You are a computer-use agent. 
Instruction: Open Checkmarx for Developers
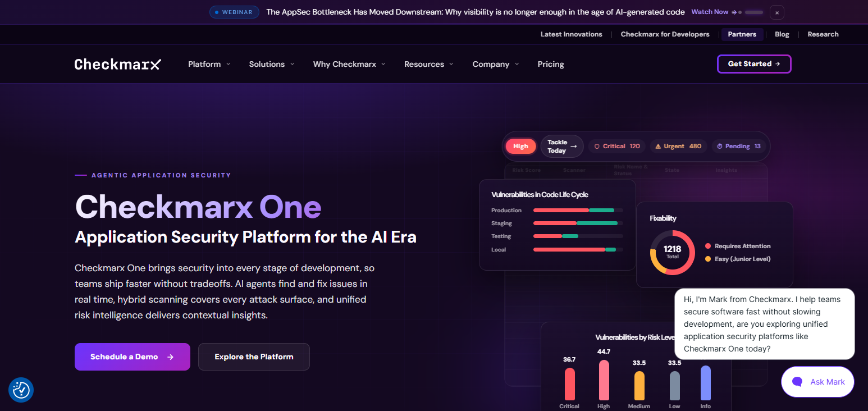(x=665, y=34)
